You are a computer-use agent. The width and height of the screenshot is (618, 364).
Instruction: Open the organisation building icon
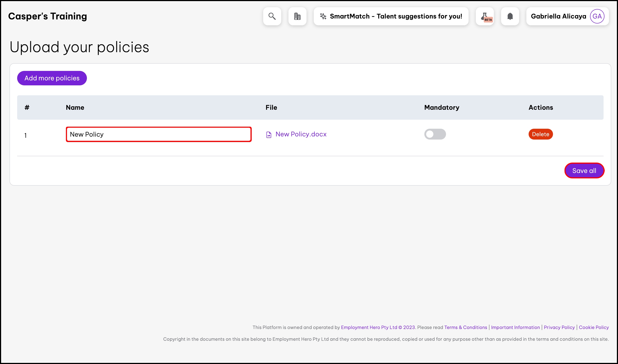coord(297,16)
